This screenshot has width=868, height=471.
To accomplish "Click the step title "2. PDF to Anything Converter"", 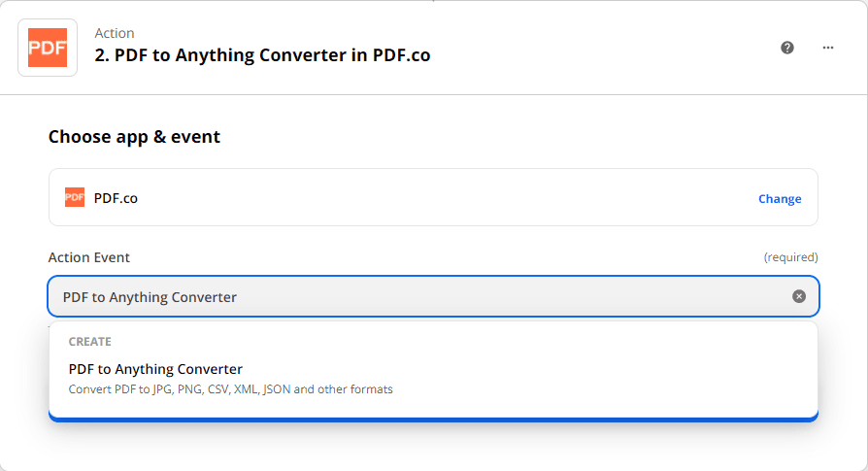I will coord(262,55).
